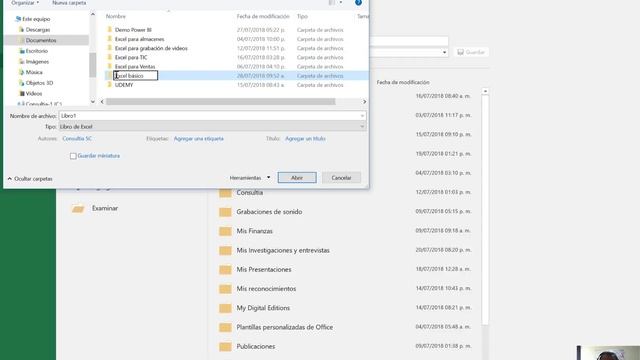Screen dimensions: 640x360
Task: Open Mis Investigaciones y entrevistas folder
Action: [283, 250]
